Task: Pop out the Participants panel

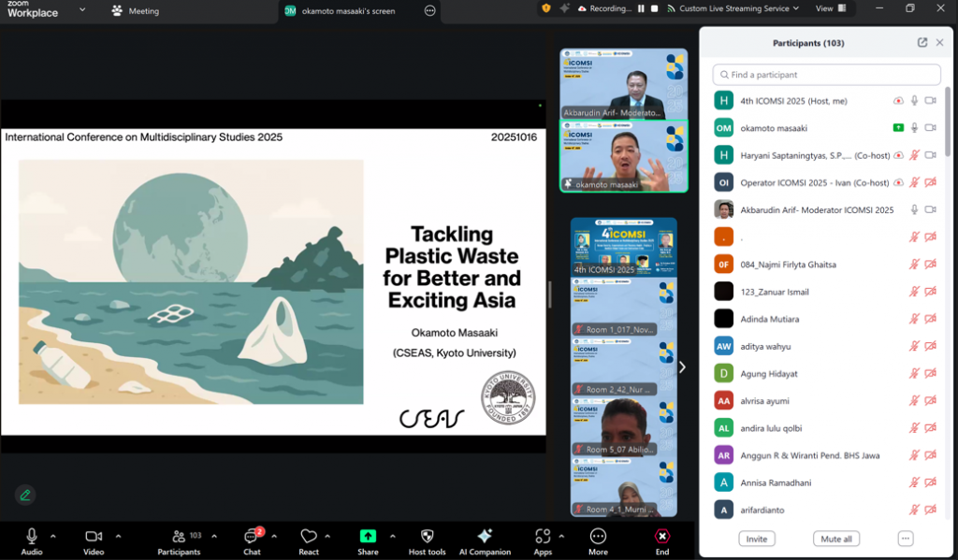Action: [x=922, y=43]
